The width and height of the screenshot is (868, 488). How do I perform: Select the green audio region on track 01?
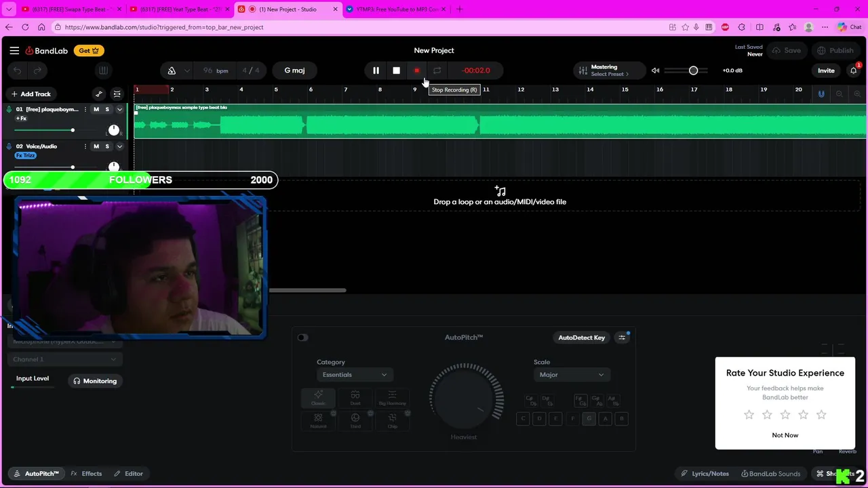pos(500,121)
